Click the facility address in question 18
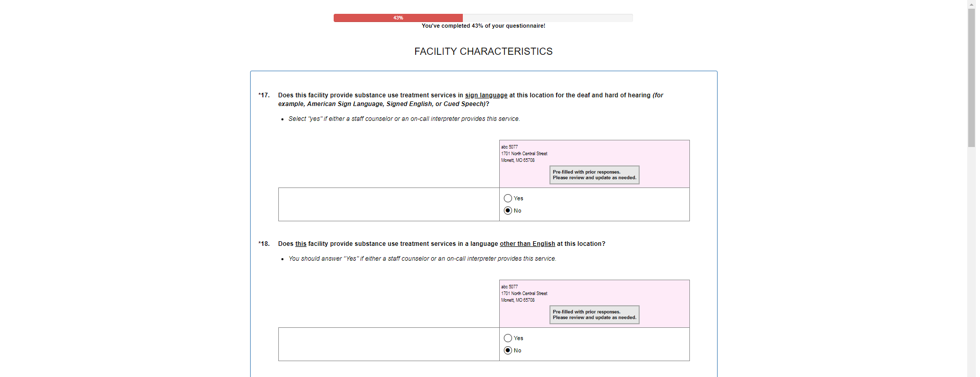The height and width of the screenshot is (377, 980). 524,294
